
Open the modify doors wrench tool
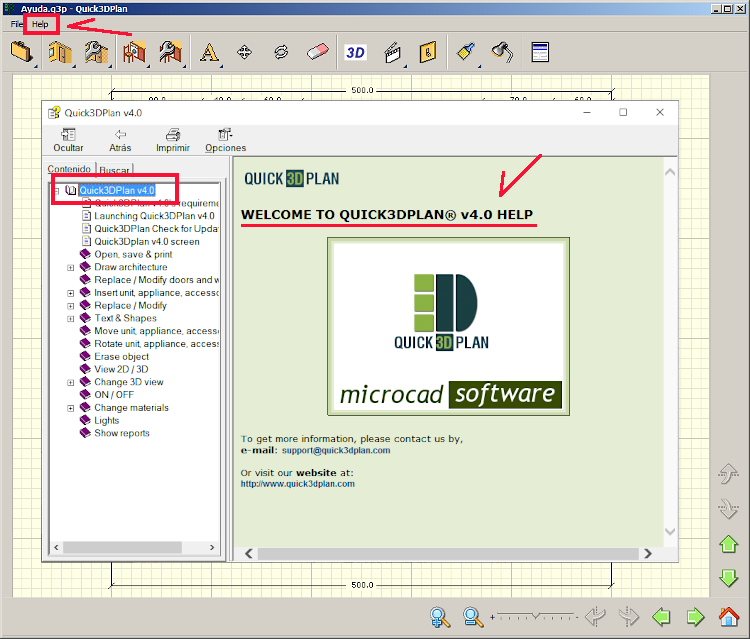click(96, 52)
